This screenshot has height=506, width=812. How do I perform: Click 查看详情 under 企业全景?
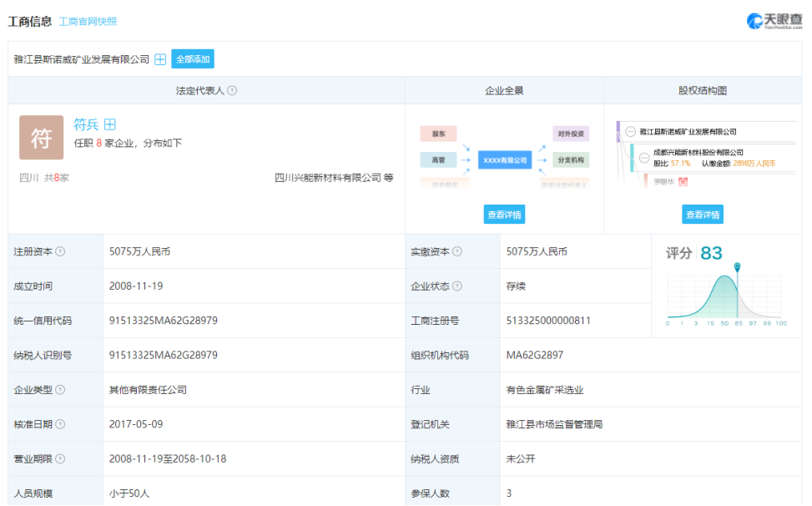coord(504,215)
